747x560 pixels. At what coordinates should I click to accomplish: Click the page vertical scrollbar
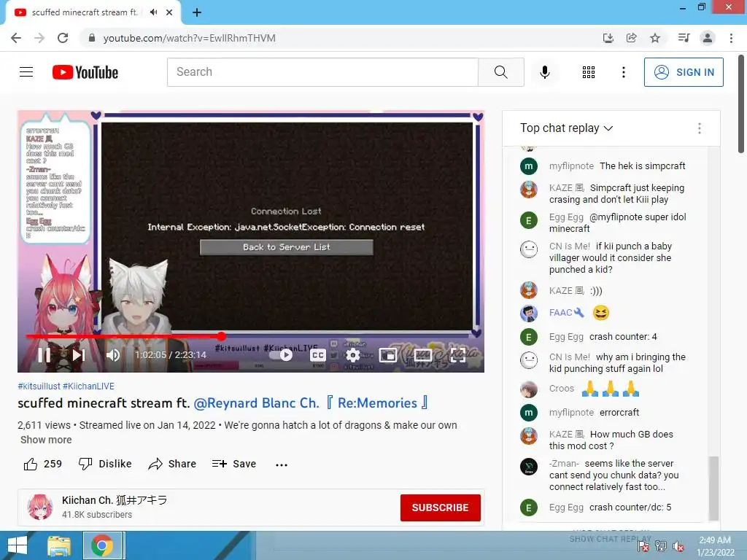click(x=741, y=105)
